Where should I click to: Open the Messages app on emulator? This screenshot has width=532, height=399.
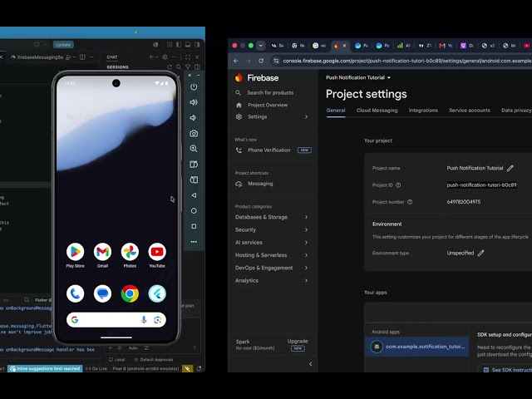(102, 293)
